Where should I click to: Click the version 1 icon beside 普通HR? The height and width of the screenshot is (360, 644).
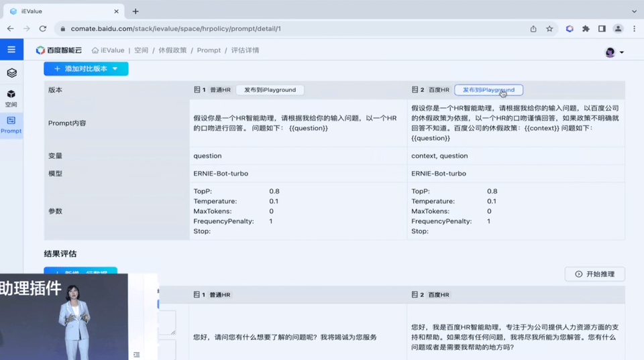(197, 89)
